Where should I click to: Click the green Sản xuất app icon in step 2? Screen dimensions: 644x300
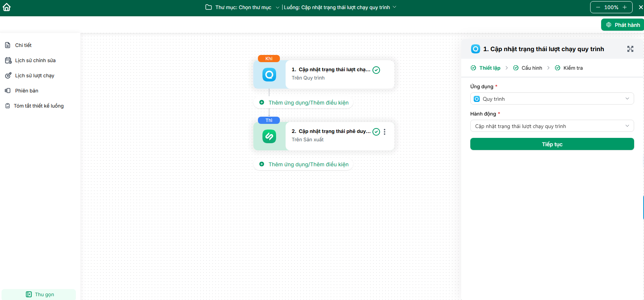coord(269,136)
